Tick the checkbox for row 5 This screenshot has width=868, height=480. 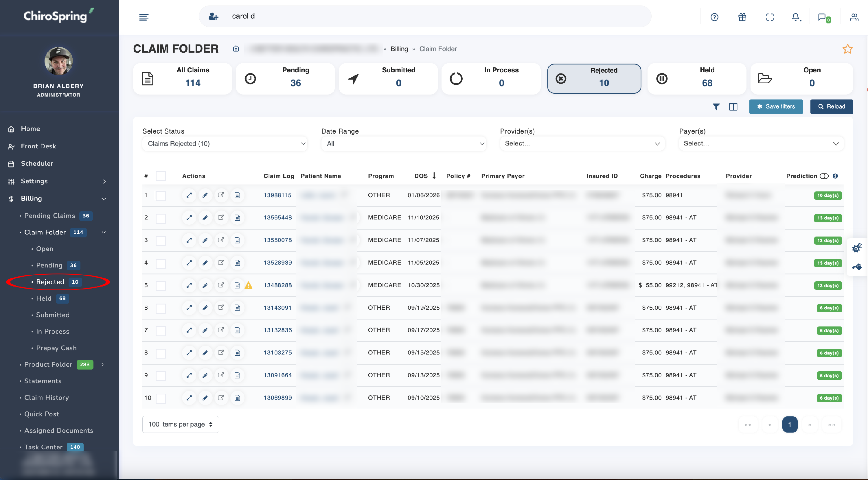click(161, 286)
